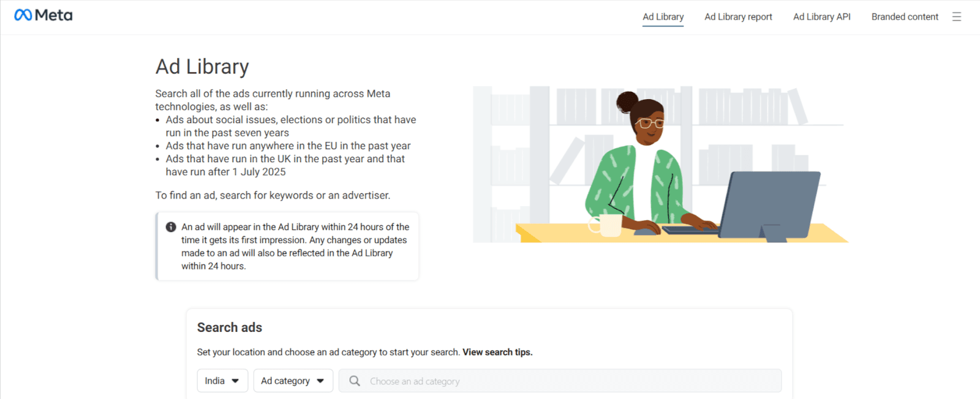This screenshot has width=980, height=399.
Task: Click the search magnifier icon
Action: [355, 381]
